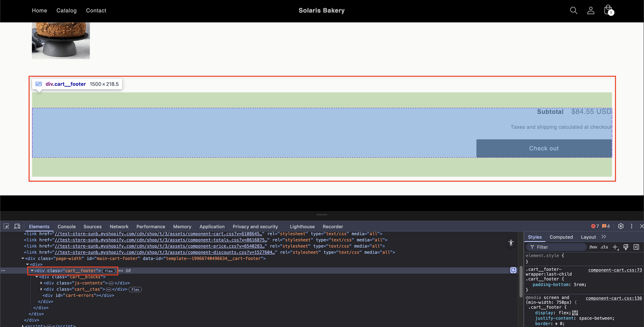This screenshot has height=327, width=644.
Task: Toggle the :hov element state panel
Action: coord(593,247)
